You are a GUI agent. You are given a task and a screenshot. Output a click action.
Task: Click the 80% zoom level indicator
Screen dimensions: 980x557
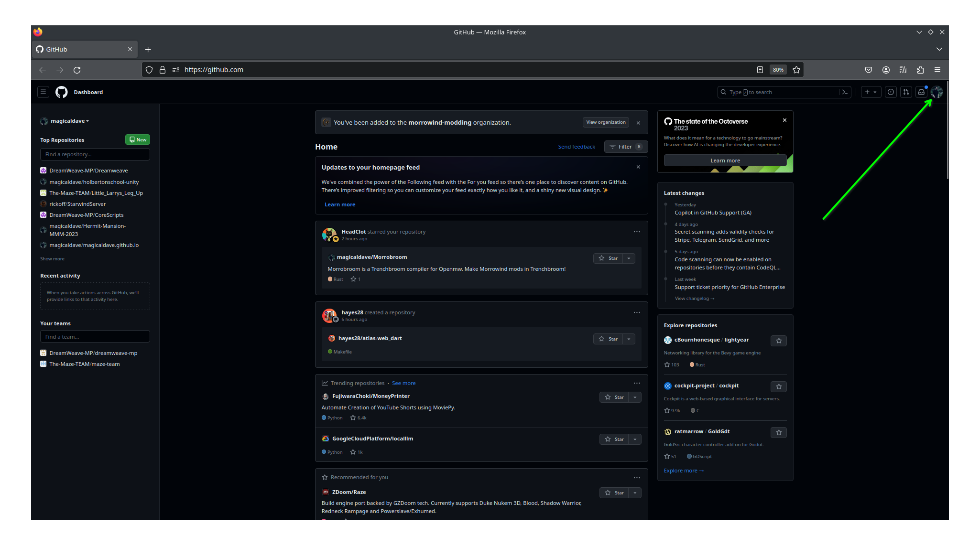coord(778,70)
